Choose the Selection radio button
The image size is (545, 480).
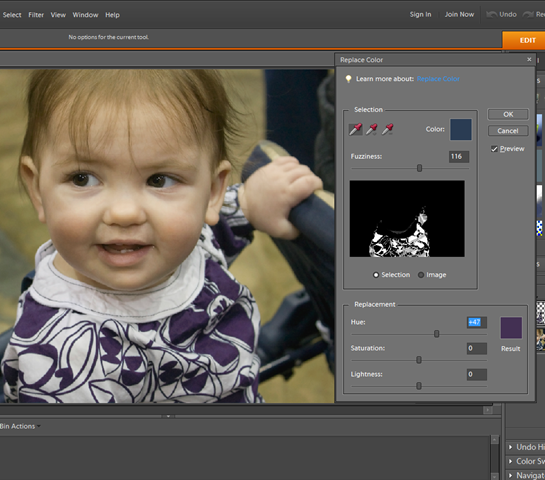tap(376, 275)
